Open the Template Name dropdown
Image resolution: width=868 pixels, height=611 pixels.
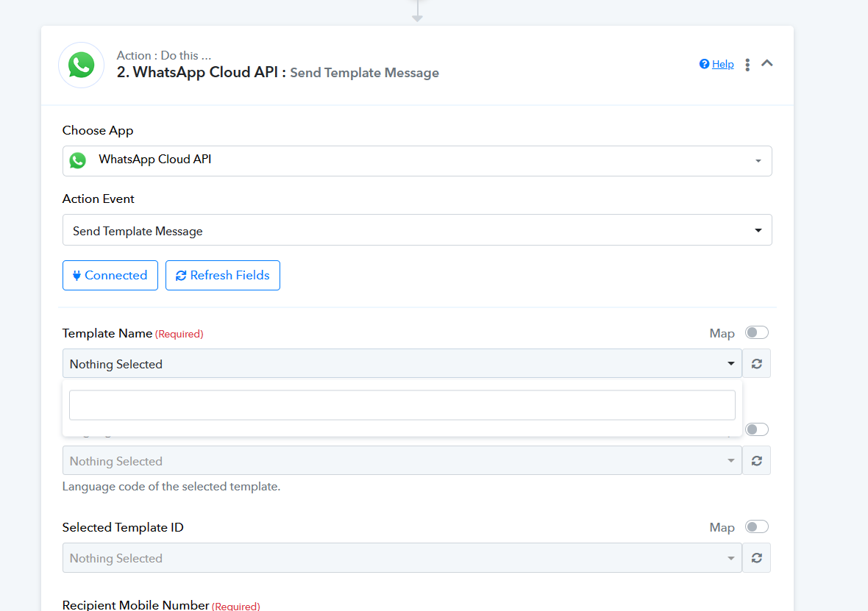click(402, 364)
